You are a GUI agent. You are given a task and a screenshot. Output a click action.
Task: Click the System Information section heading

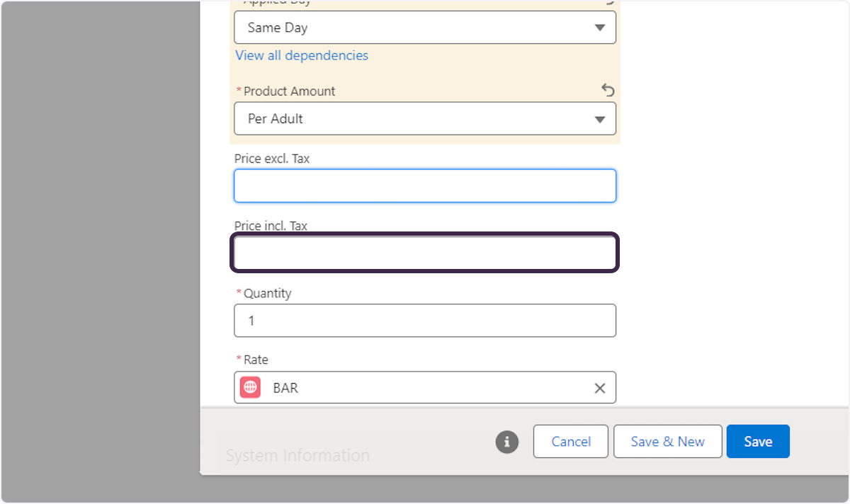[297, 456]
